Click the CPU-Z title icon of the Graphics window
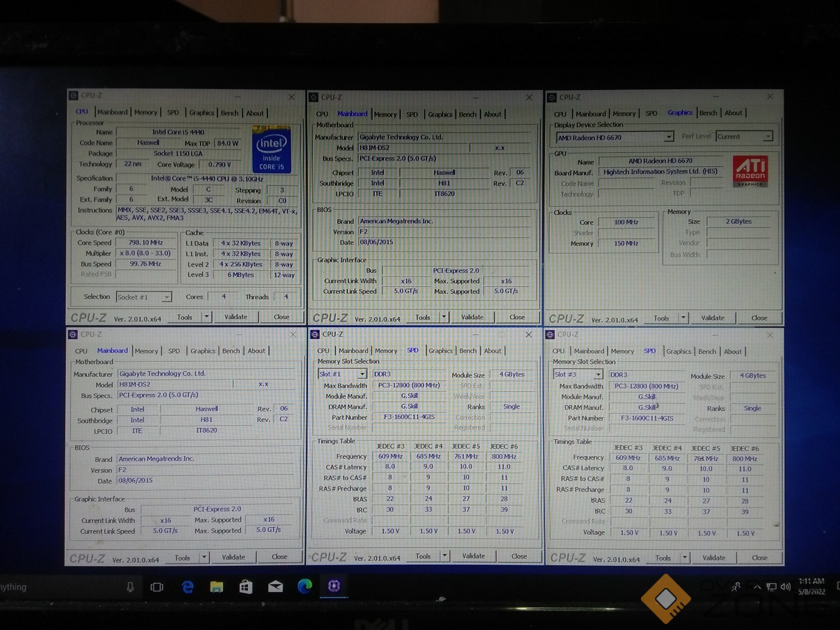The image size is (840, 630). pos(552,97)
